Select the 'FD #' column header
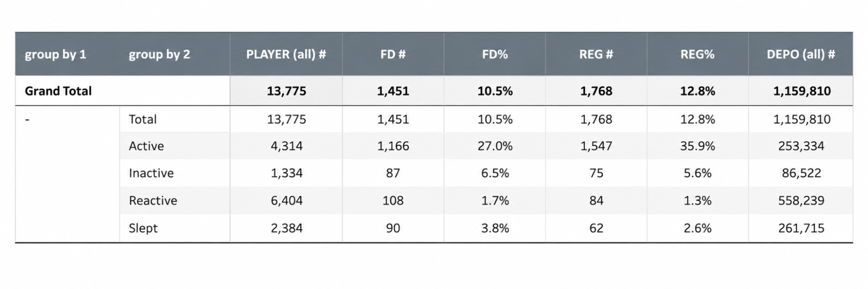Screen dimensions: 868x289 point(393,54)
